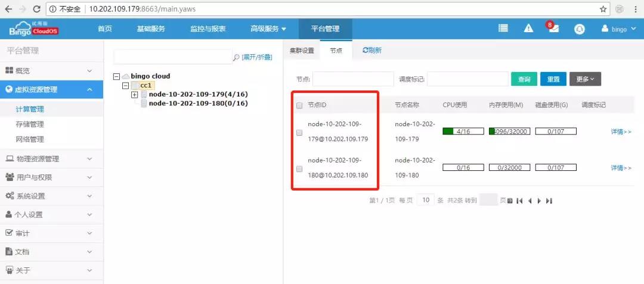The width and height of the screenshot is (644, 284).
Task: Go to 首页 in top navigation
Action: point(104,29)
